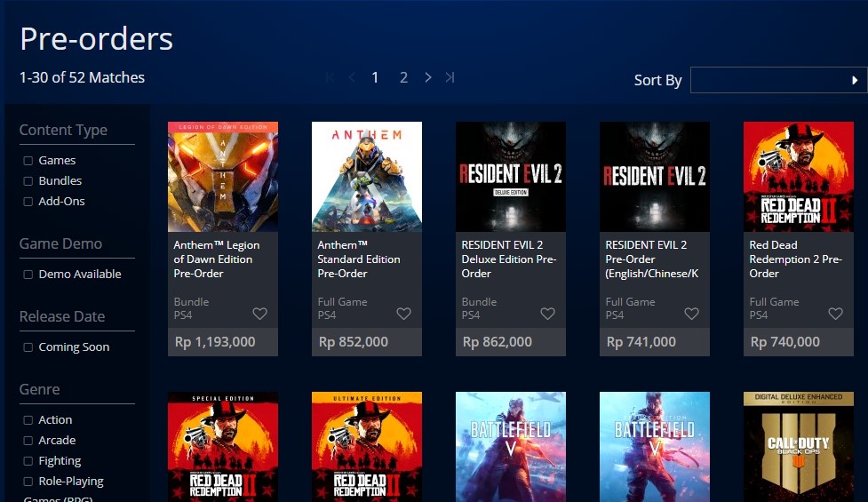This screenshot has width=868, height=502.
Task: Click the Release Date filter heading
Action: click(62, 316)
